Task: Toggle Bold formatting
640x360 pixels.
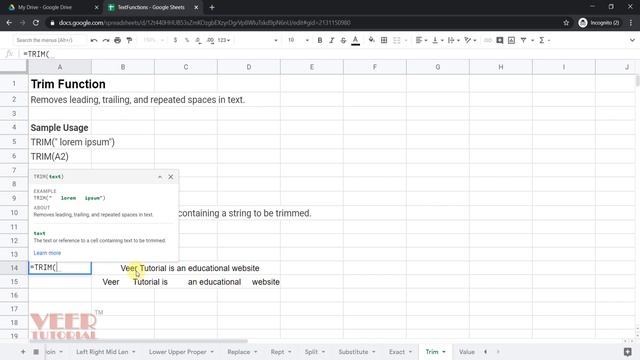Action: point(320,40)
